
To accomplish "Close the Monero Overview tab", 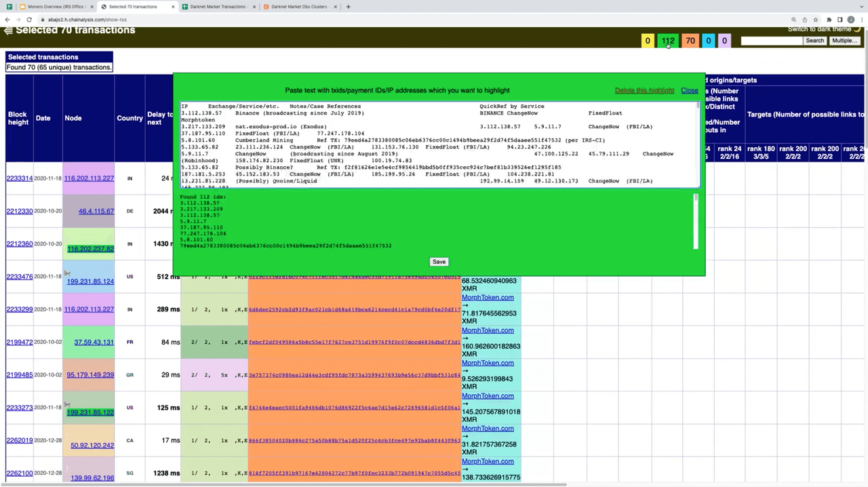I will (x=91, y=7).
